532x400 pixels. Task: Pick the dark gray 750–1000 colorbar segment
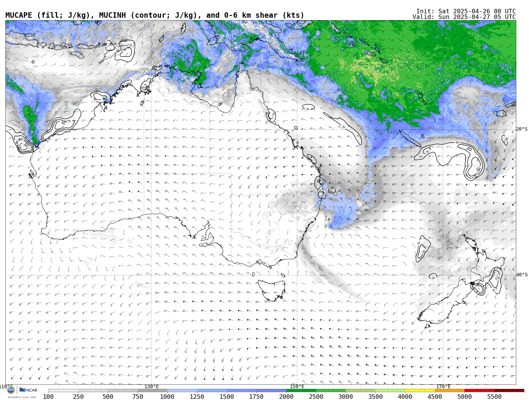152,391
